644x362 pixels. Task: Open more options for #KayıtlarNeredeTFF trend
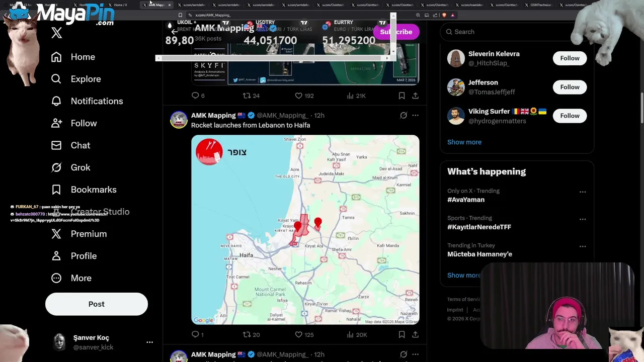click(x=583, y=219)
